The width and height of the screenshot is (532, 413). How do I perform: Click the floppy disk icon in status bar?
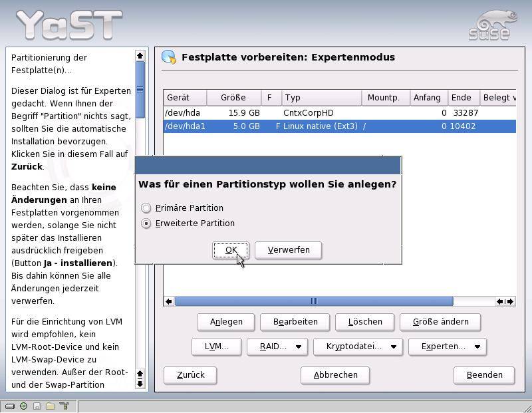(37, 406)
